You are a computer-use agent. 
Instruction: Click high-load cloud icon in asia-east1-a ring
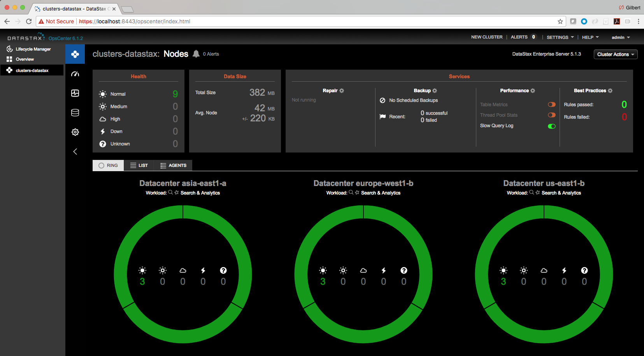(x=183, y=270)
